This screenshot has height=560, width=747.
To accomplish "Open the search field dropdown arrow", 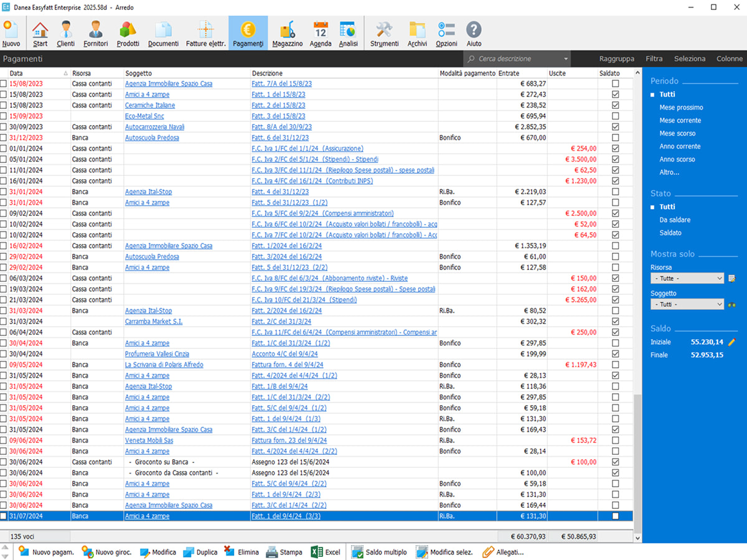I will (565, 59).
